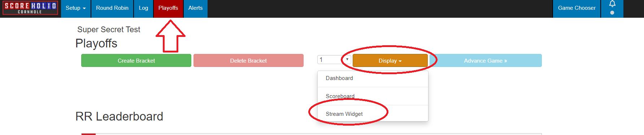This screenshot has width=644, height=135.
Task: Click the Playoffs page heading
Action: [x=96, y=43]
